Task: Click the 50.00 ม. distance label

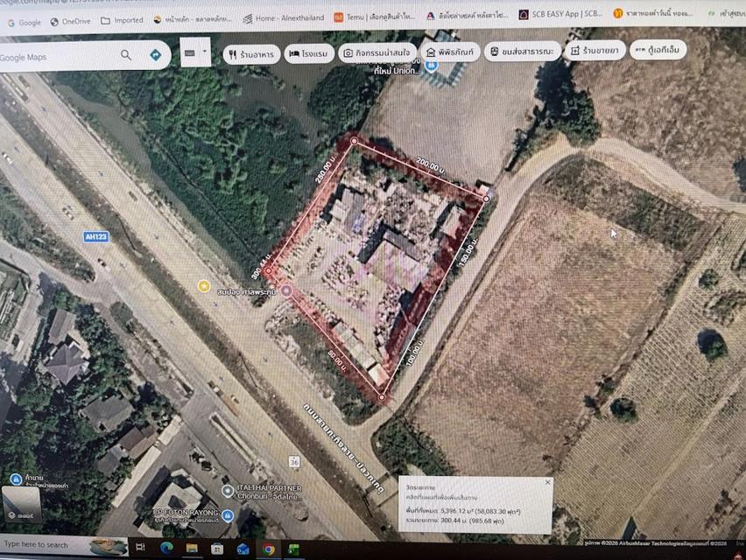Action: click(x=337, y=360)
